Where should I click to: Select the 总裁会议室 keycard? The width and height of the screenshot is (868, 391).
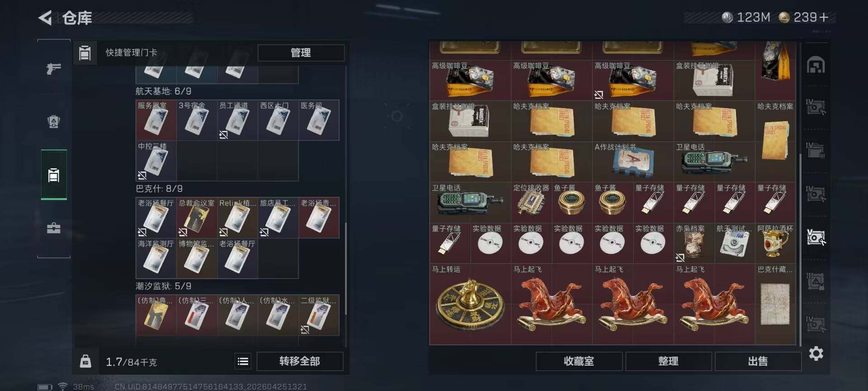(197, 218)
